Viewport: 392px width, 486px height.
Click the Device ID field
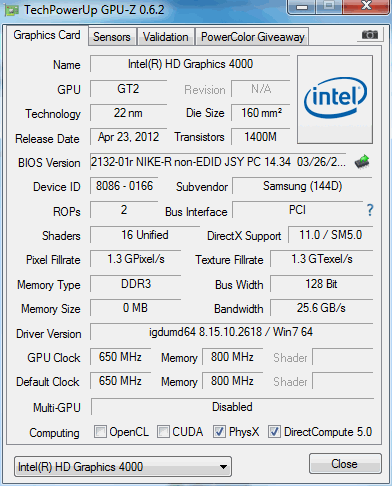click(124, 186)
